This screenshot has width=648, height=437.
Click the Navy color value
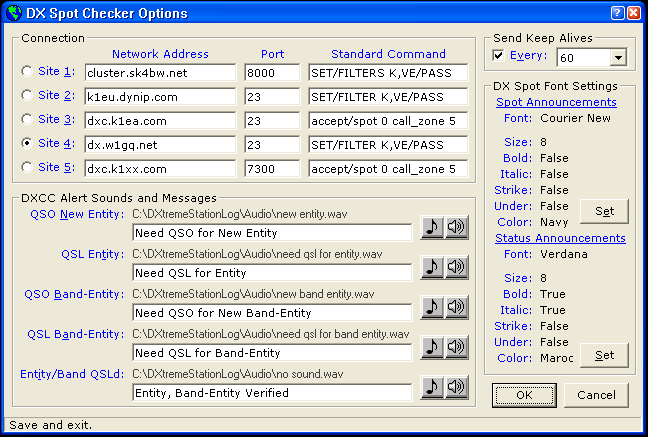click(x=554, y=222)
